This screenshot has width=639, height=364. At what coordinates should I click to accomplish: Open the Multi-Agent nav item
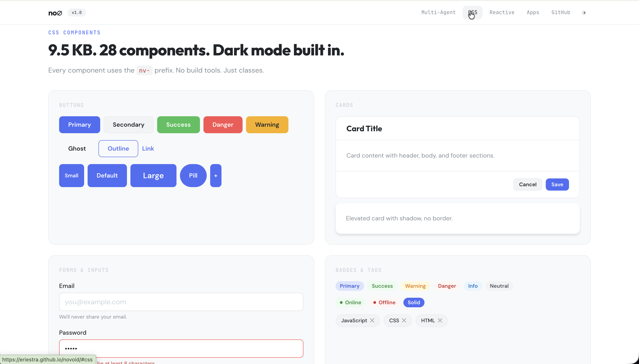click(438, 12)
